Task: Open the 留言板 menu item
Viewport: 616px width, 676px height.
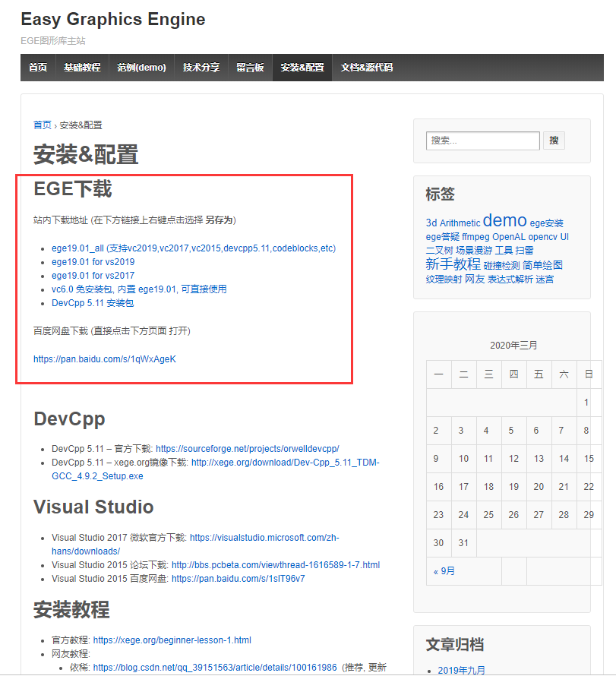Action: point(250,67)
